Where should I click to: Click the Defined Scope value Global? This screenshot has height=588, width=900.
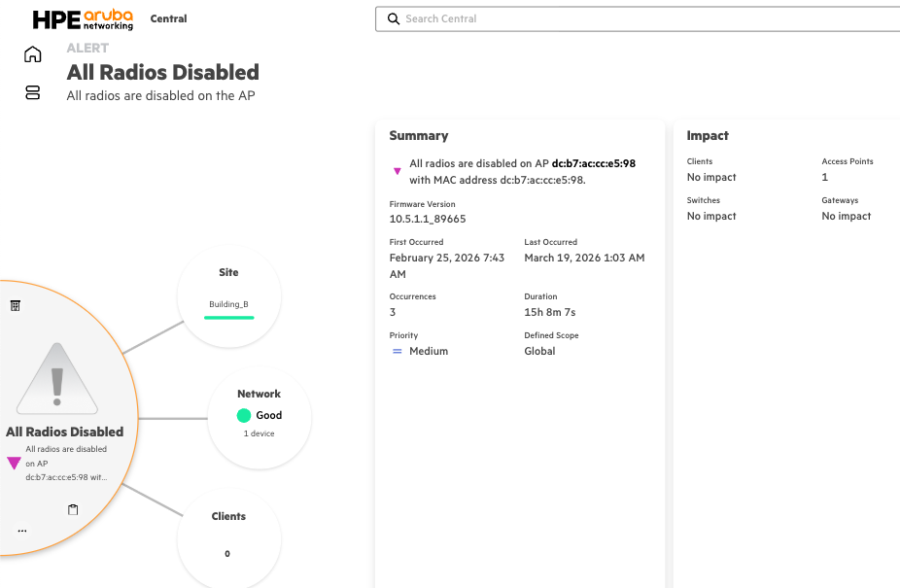pyautogui.click(x=539, y=351)
